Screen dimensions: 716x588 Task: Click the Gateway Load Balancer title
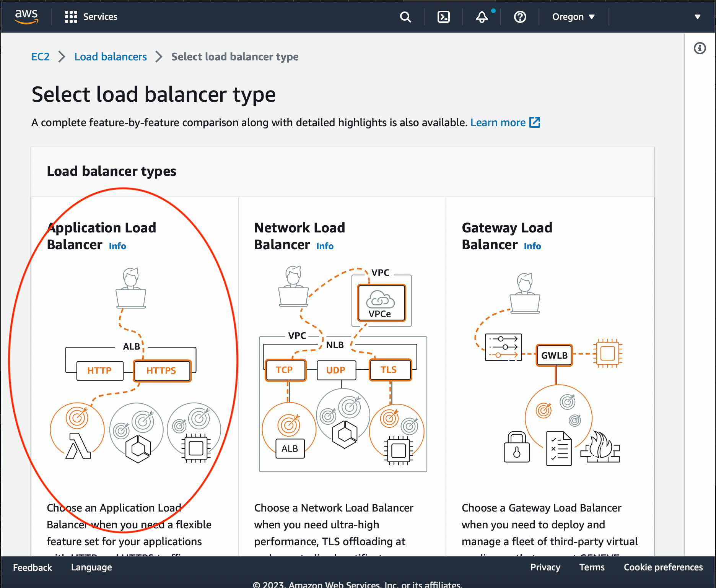click(507, 236)
